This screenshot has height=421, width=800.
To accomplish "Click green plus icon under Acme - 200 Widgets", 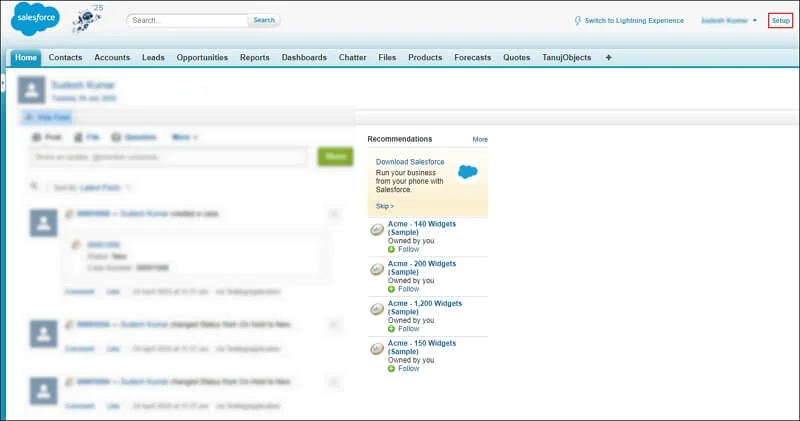I will click(x=391, y=289).
